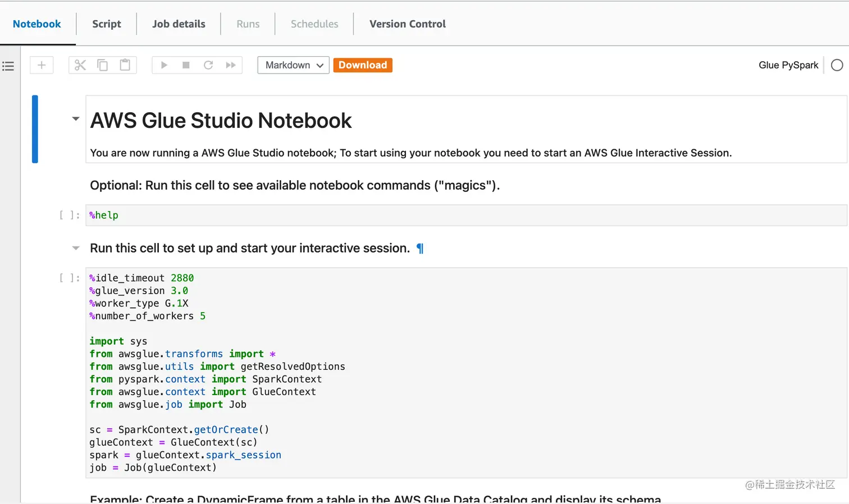Collapse the 'Run this cell' section

pyautogui.click(x=76, y=248)
